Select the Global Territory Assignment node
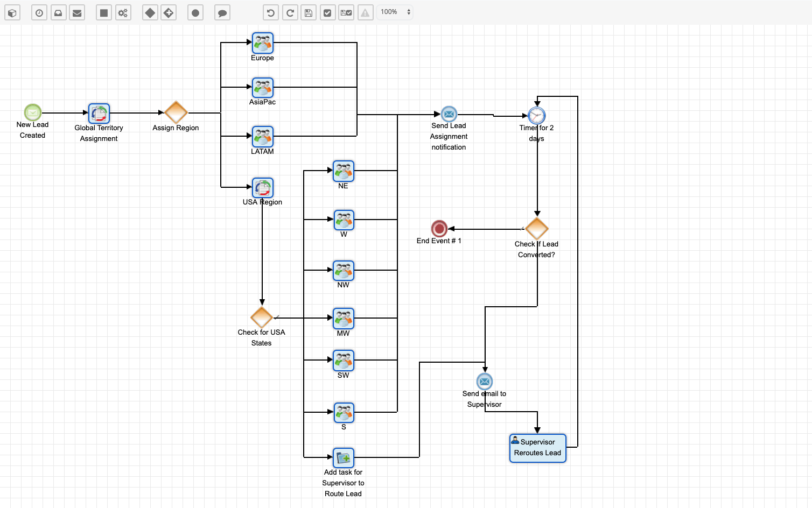 [x=99, y=114]
